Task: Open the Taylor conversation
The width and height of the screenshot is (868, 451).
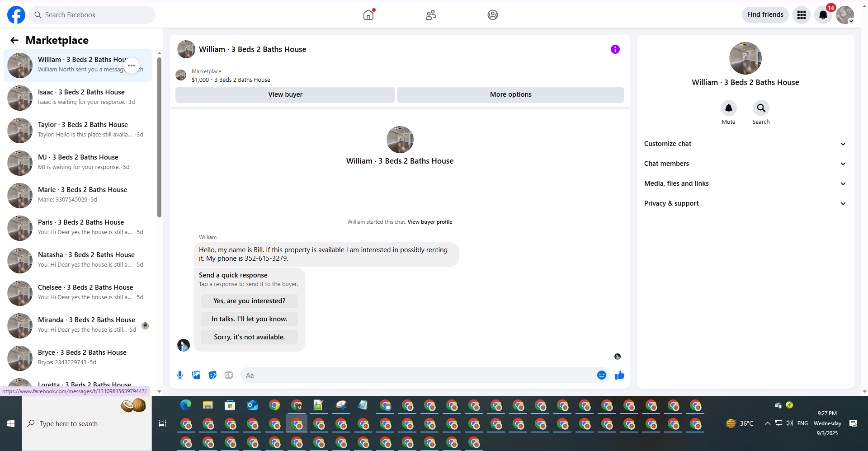Action: (x=78, y=131)
